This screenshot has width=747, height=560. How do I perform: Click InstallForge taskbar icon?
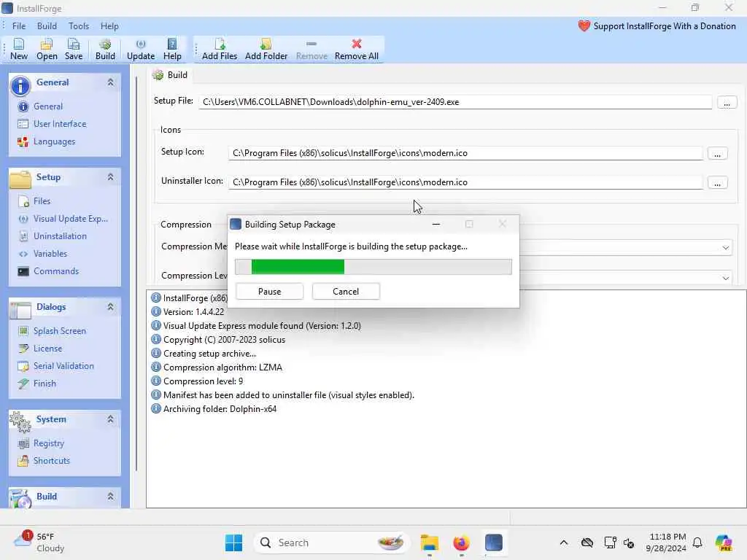tap(494, 542)
